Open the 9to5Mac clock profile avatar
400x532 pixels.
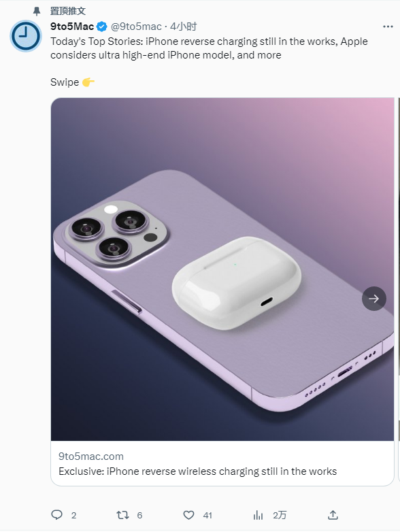26,35
